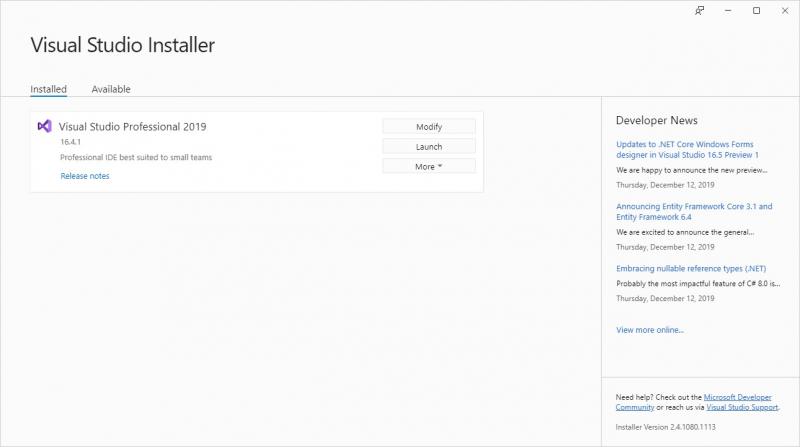The height and width of the screenshot is (447, 800).
Task: Expand the More dropdown menu
Action: (429, 166)
